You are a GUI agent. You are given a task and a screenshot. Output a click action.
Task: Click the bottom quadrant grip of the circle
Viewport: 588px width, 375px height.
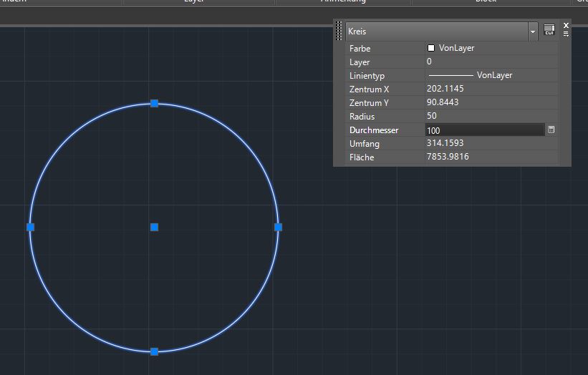154,351
